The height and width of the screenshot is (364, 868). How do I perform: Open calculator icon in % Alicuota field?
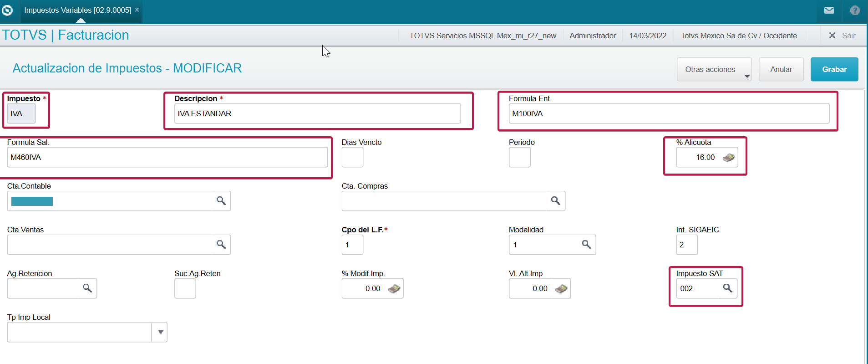click(x=728, y=158)
